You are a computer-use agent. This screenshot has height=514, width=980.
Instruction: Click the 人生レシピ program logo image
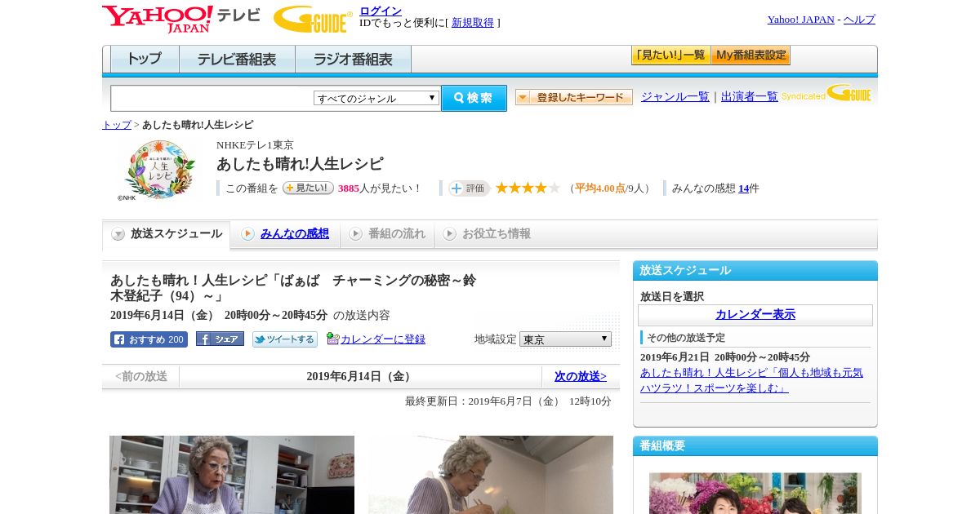160,170
